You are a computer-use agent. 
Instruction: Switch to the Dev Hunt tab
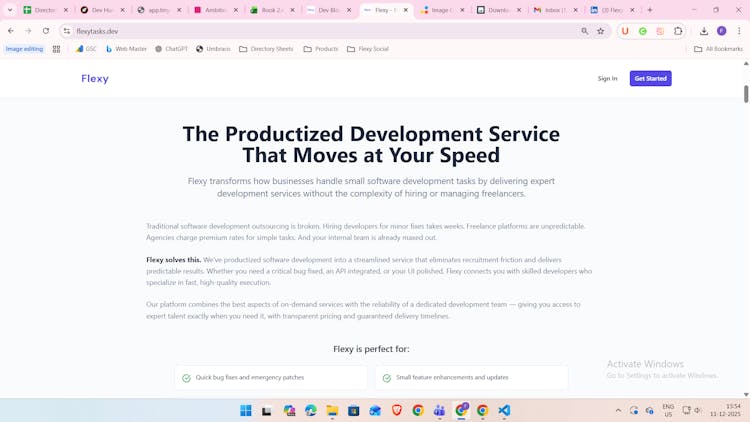pyautogui.click(x=102, y=10)
